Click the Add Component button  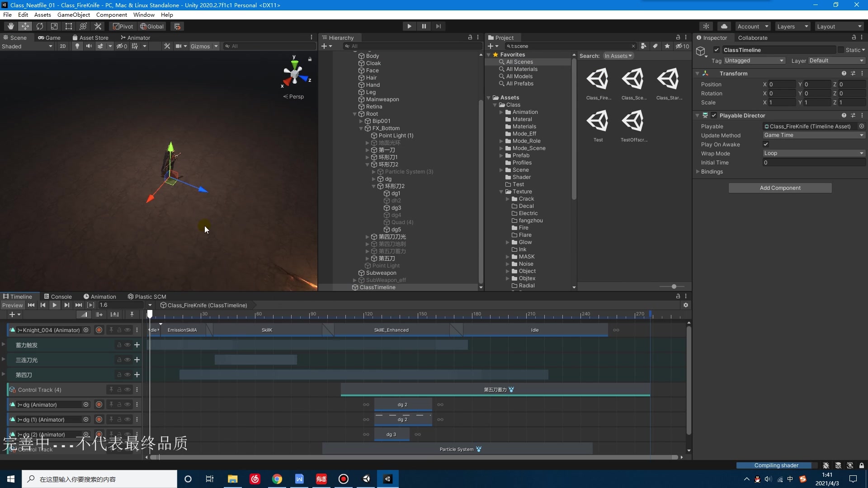780,188
